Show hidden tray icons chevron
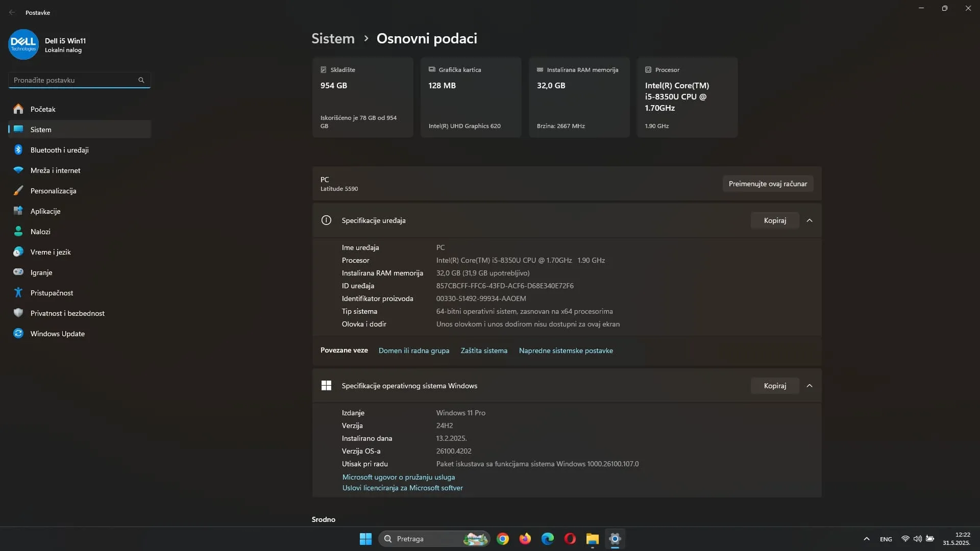This screenshot has height=551, width=980. (867, 539)
